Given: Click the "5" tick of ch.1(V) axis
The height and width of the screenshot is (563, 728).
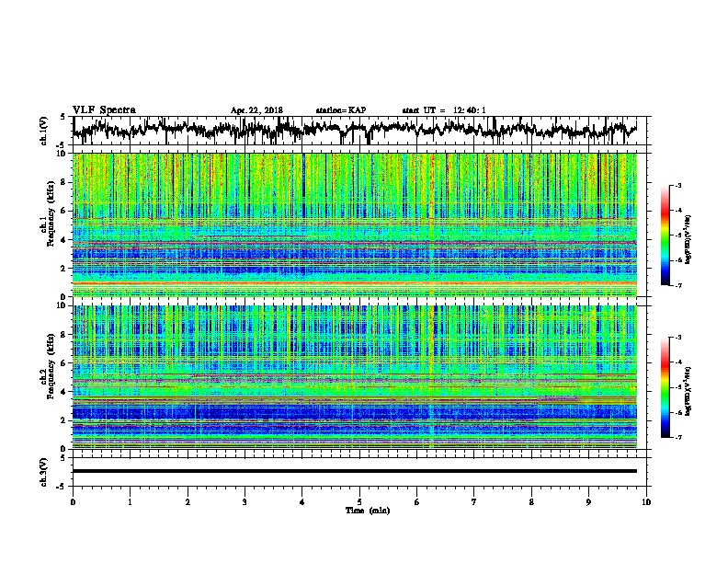Looking at the screenshot, I should point(63,117).
